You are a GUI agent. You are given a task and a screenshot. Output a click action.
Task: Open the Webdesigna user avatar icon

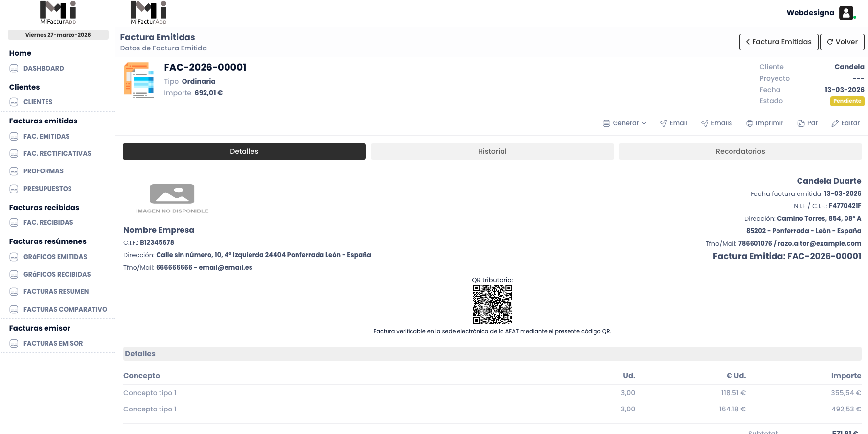[846, 13]
